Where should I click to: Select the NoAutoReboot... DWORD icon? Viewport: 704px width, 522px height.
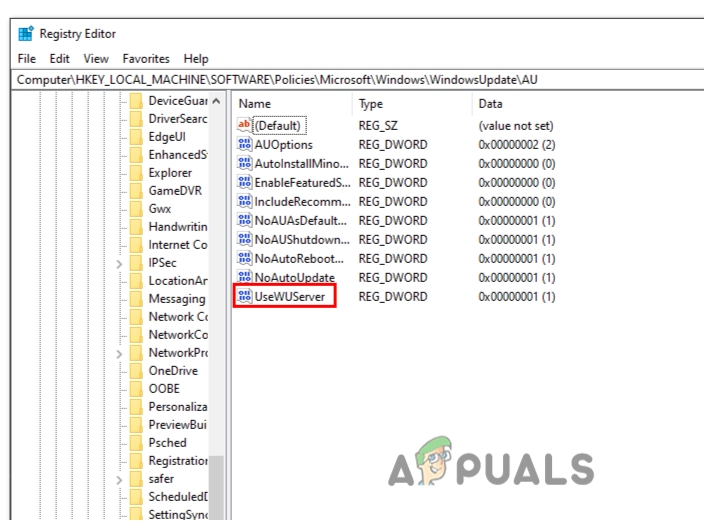pos(244,259)
